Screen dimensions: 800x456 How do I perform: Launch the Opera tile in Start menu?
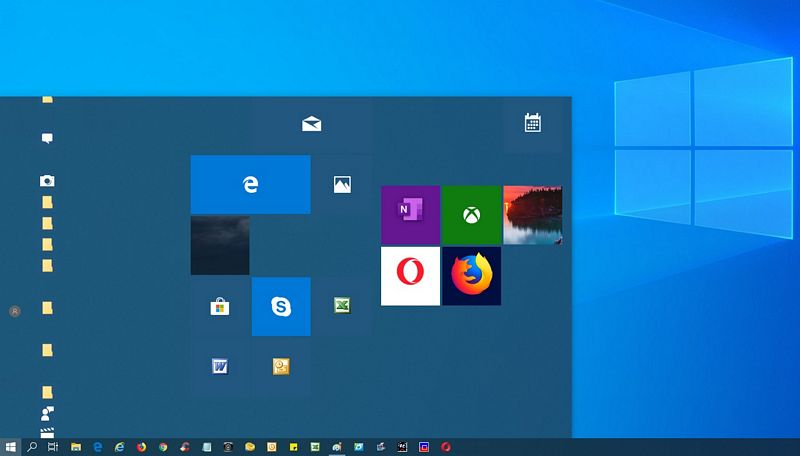pyautogui.click(x=410, y=276)
